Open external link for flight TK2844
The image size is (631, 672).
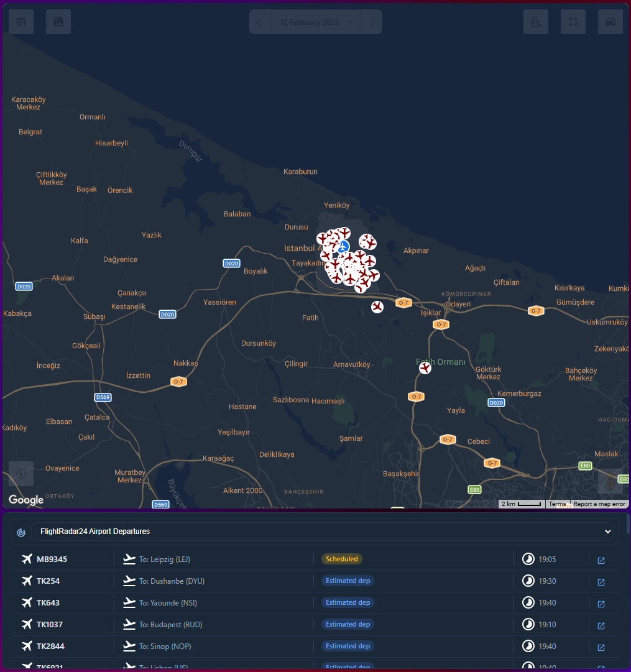(x=601, y=647)
